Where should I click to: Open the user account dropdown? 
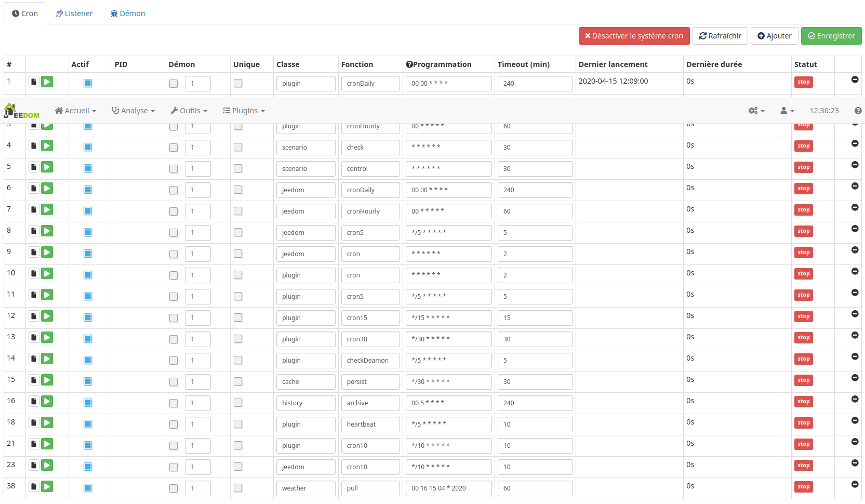tap(787, 111)
